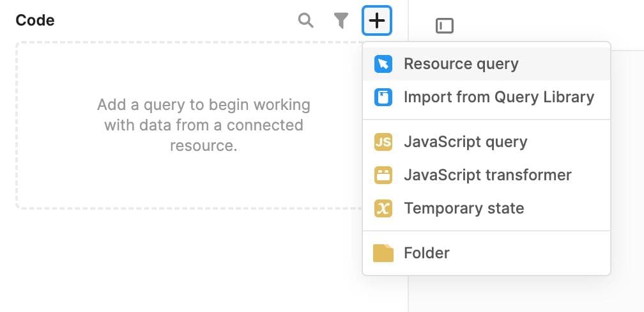Click the yellow JS badge icon

tap(383, 142)
